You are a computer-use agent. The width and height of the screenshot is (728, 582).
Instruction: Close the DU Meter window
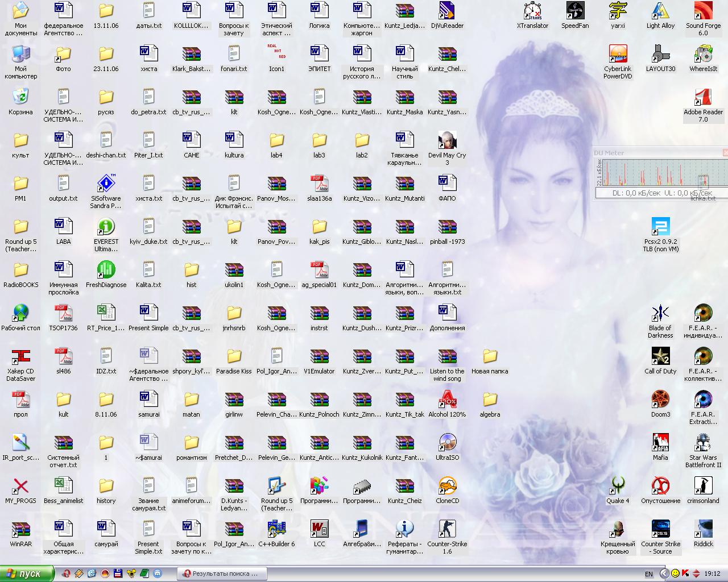(x=725, y=153)
